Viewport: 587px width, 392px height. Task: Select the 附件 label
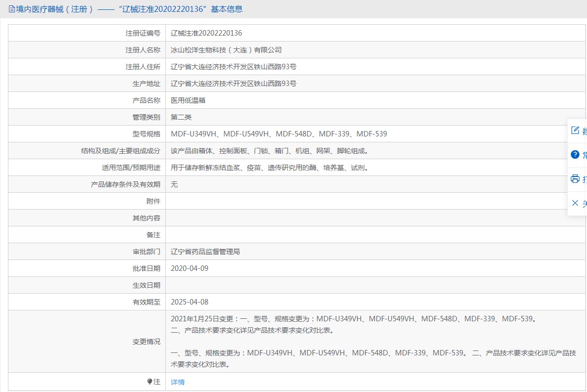coord(153,201)
